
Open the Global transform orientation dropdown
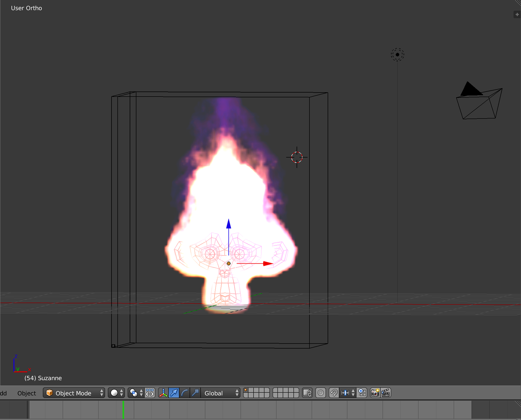pos(221,393)
